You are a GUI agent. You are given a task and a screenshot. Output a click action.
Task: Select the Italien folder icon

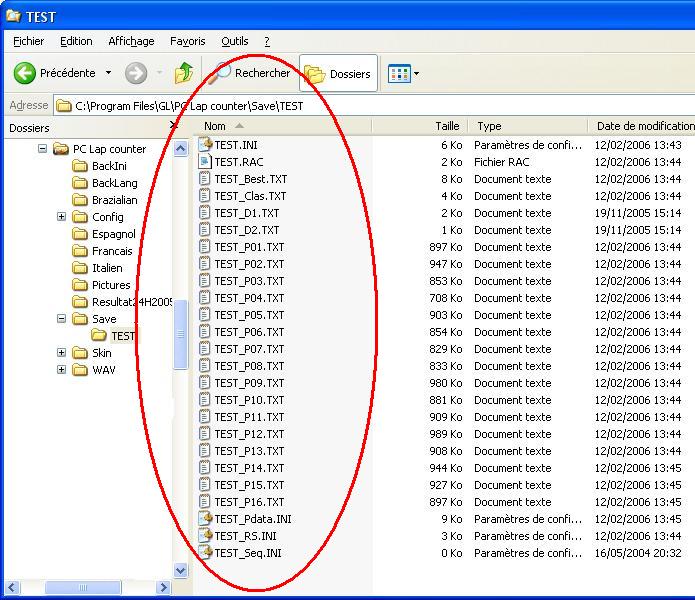pos(80,268)
